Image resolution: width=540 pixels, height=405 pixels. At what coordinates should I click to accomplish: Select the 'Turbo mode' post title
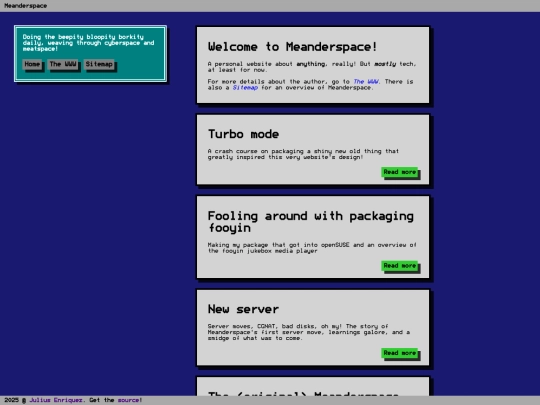[x=243, y=134]
